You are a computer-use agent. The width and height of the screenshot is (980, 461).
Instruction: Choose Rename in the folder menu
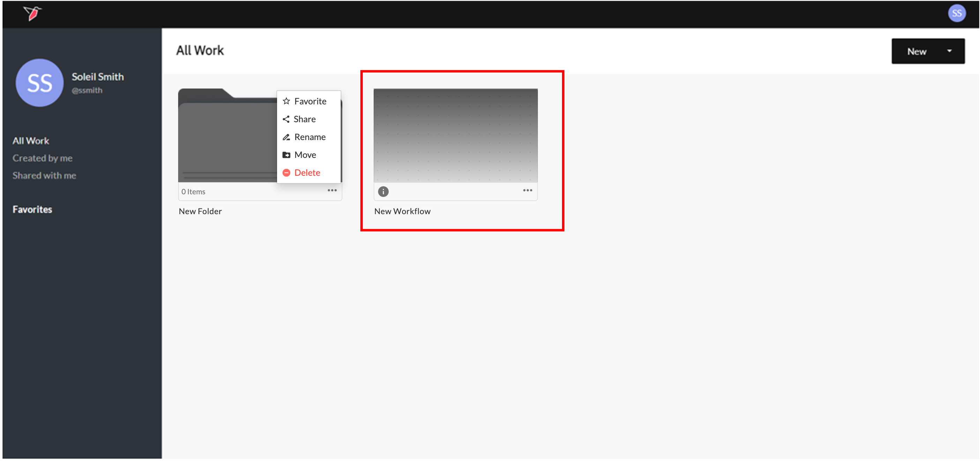pyautogui.click(x=310, y=137)
